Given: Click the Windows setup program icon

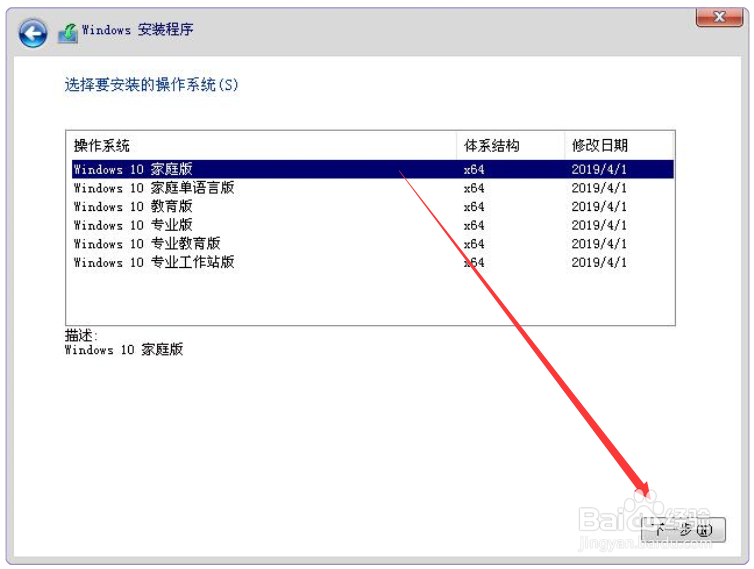Looking at the screenshot, I should pyautogui.click(x=68, y=33).
